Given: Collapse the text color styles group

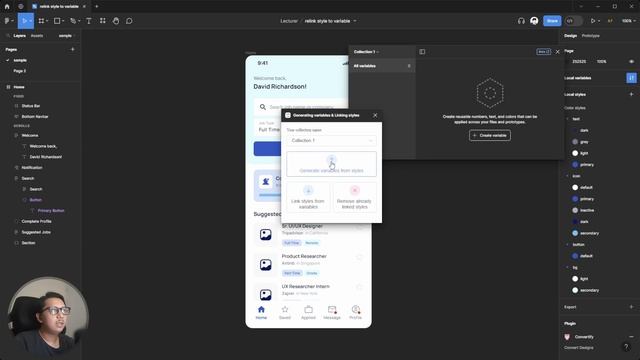Looking at the screenshot, I should tap(567, 119).
